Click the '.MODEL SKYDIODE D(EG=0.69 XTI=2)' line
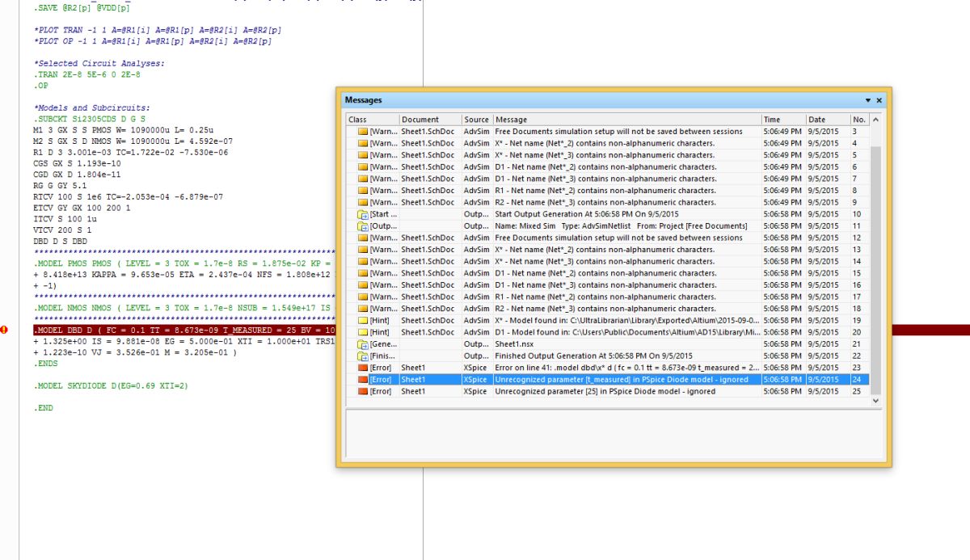Viewport: 970px width, 560px height. pyautogui.click(x=111, y=385)
